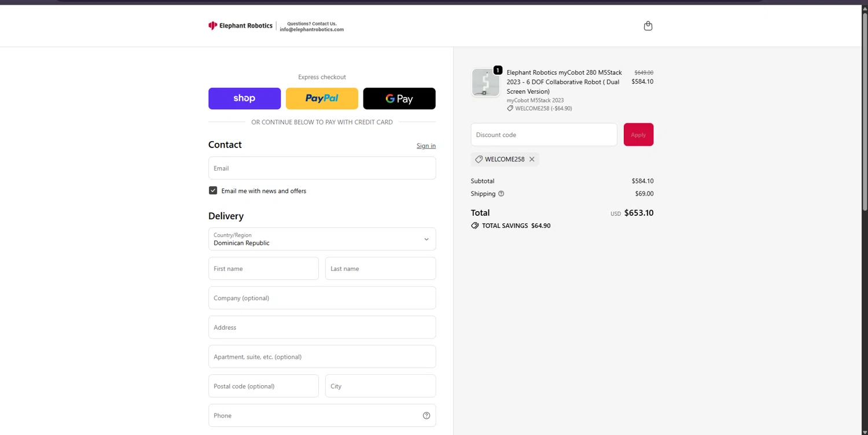868x435 pixels.
Task: Click the Apply discount button
Action: (x=638, y=135)
